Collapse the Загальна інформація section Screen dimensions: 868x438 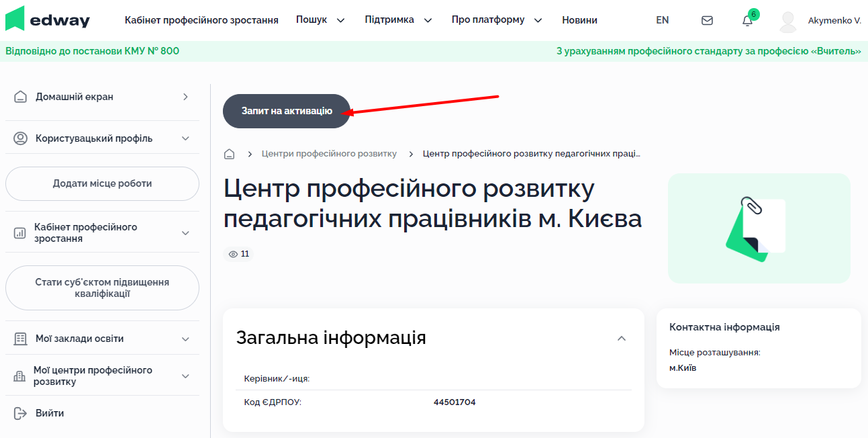[622, 339]
